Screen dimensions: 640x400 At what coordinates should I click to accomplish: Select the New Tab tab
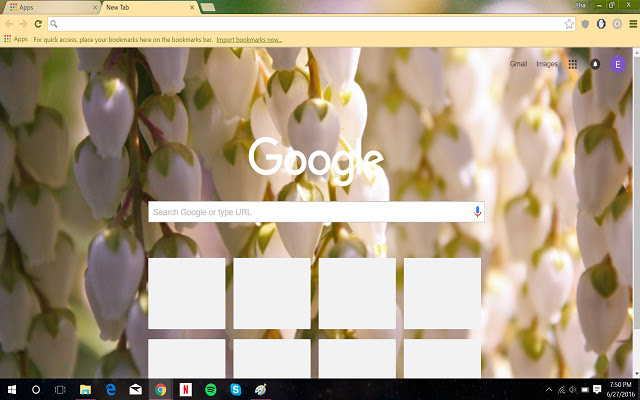tap(147, 7)
